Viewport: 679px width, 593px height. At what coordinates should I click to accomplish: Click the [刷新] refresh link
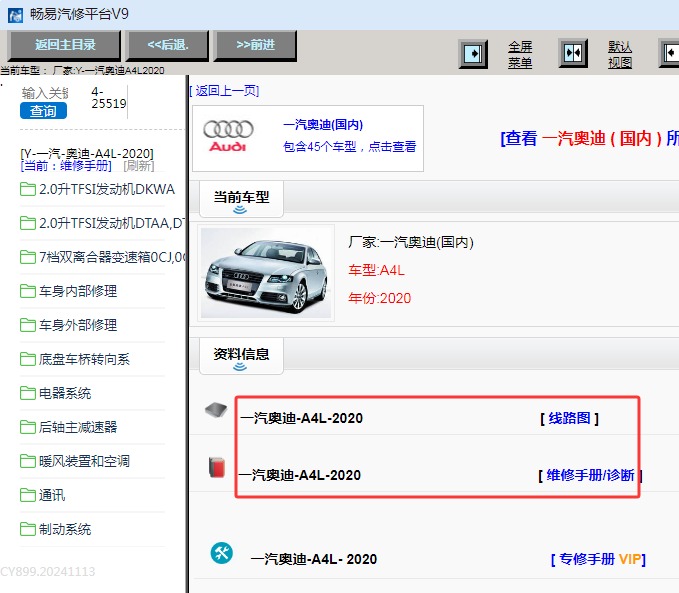pyautogui.click(x=139, y=165)
